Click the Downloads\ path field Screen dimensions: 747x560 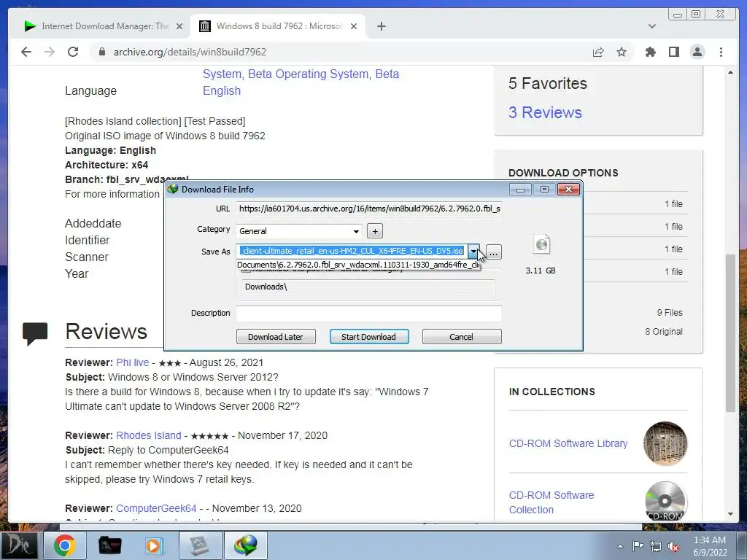(369, 287)
